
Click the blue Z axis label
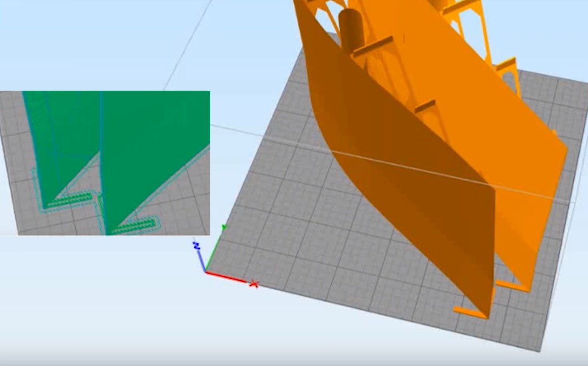coord(196,246)
